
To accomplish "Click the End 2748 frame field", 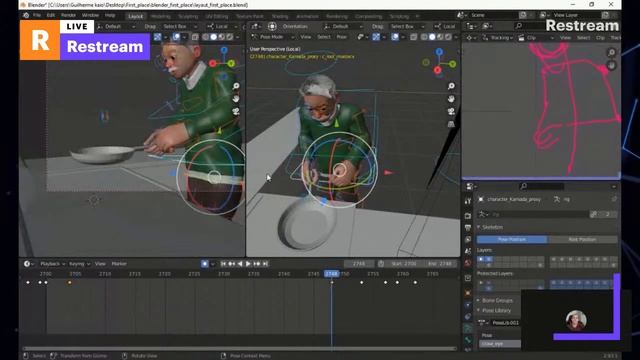I will pos(439,264).
